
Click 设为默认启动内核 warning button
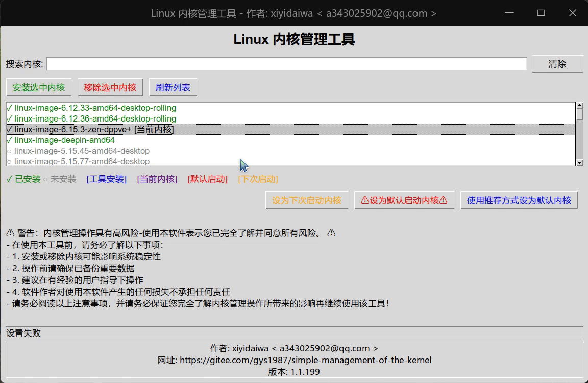pyautogui.click(x=404, y=200)
